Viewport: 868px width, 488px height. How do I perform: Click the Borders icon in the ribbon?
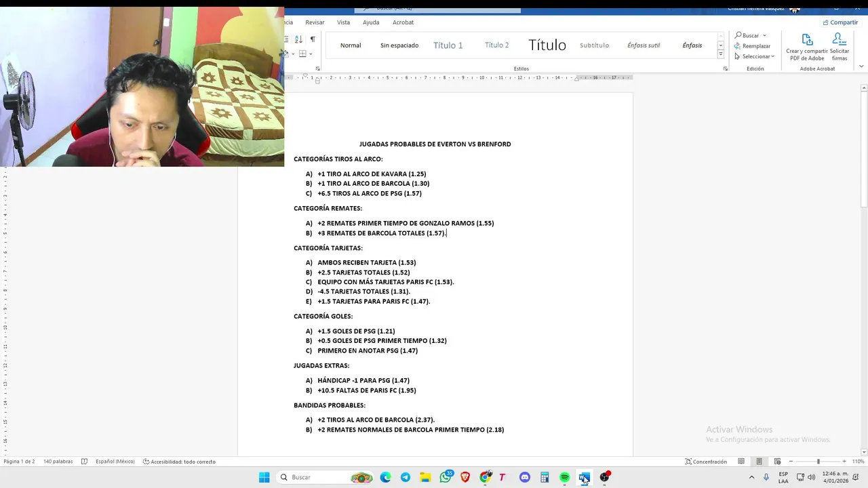[302, 54]
